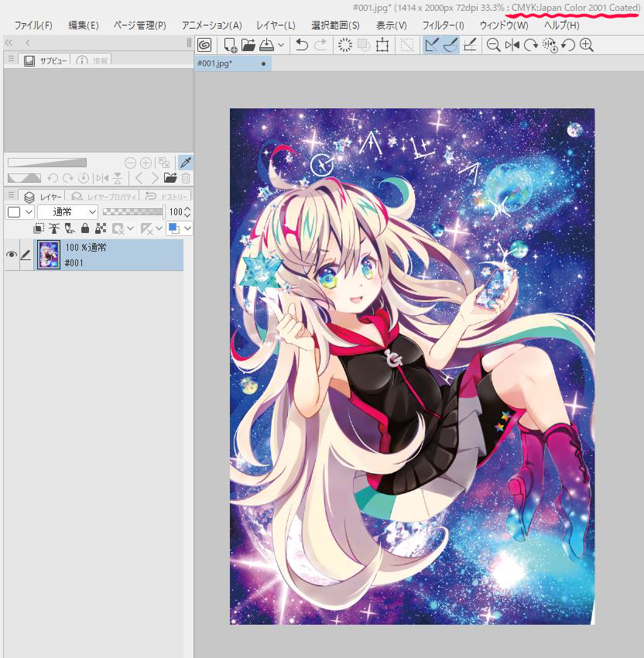The width and height of the screenshot is (644, 658).
Task: Rotate canvas right using the toolbar icon
Action: click(x=531, y=45)
